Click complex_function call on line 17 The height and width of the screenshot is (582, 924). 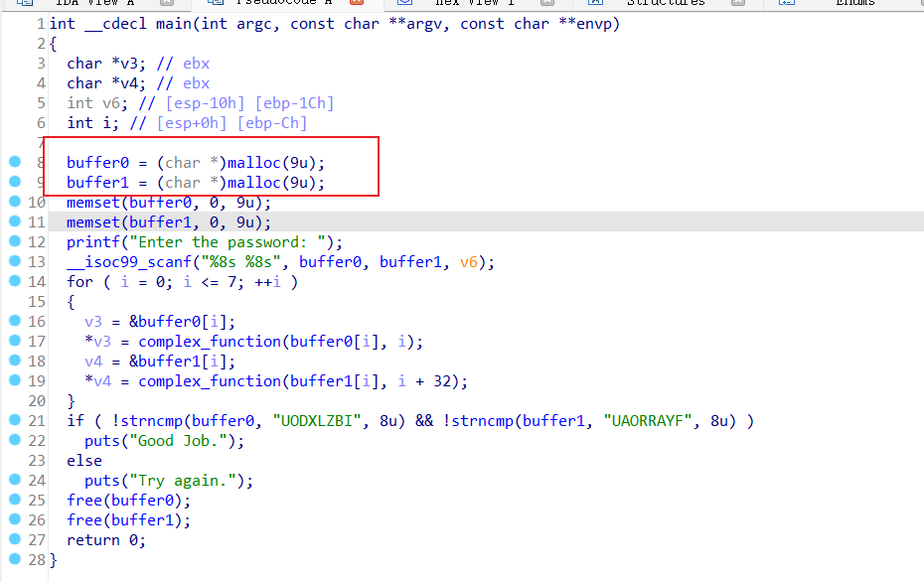(210, 342)
